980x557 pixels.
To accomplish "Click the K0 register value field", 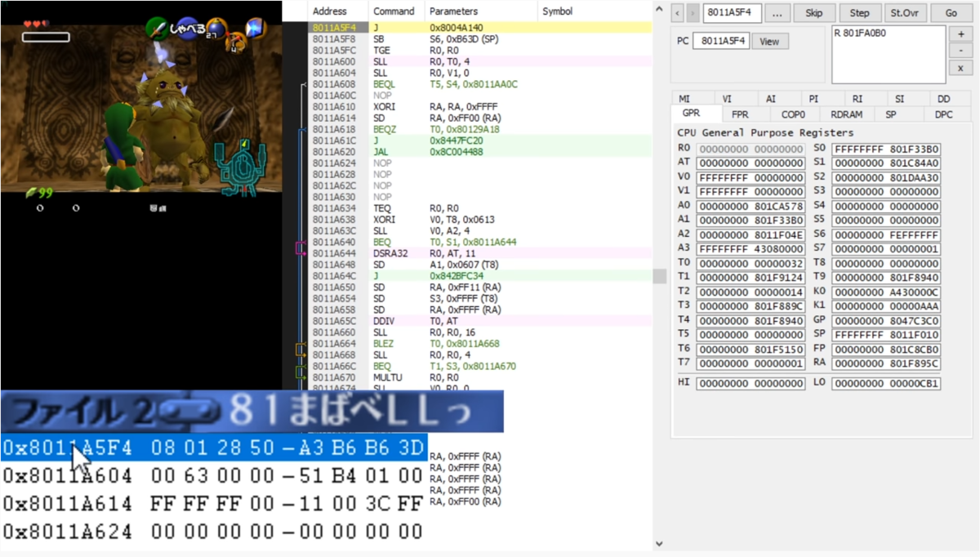I will coord(886,292).
